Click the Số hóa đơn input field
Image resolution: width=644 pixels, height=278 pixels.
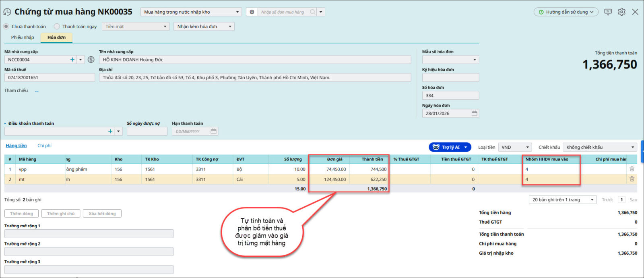(x=450, y=95)
